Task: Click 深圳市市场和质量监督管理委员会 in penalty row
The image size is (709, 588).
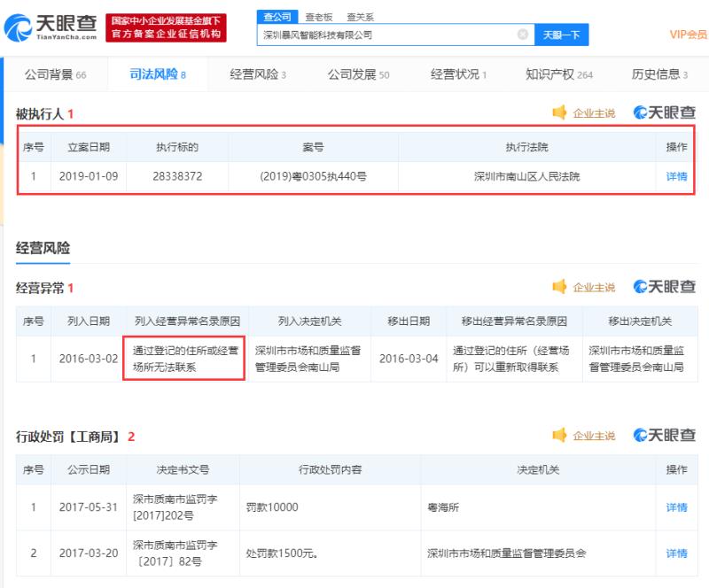Action: (506, 553)
